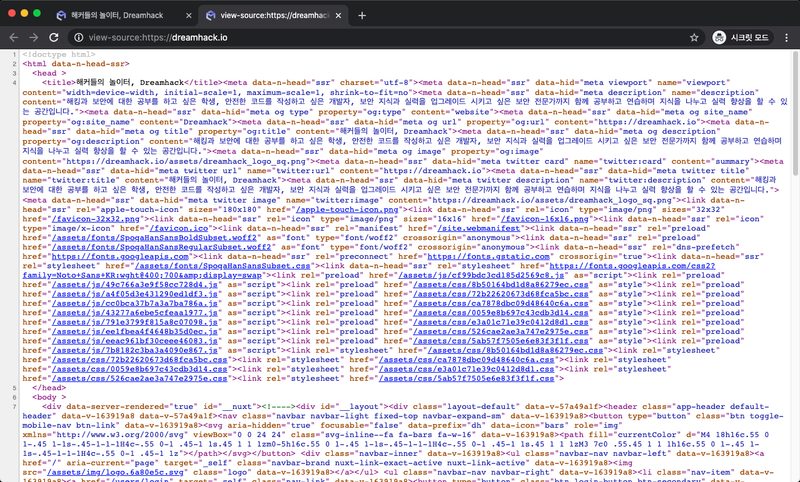The width and height of the screenshot is (800, 482).
Task: Click the incognito 시크릿 모드 indicator
Action: pyautogui.click(x=741, y=38)
